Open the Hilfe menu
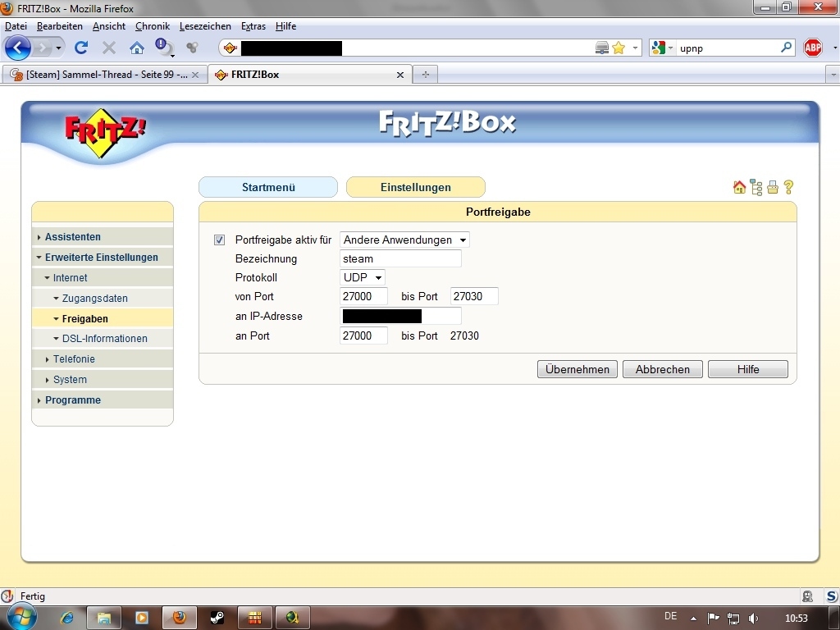The width and height of the screenshot is (840, 630). (x=285, y=26)
